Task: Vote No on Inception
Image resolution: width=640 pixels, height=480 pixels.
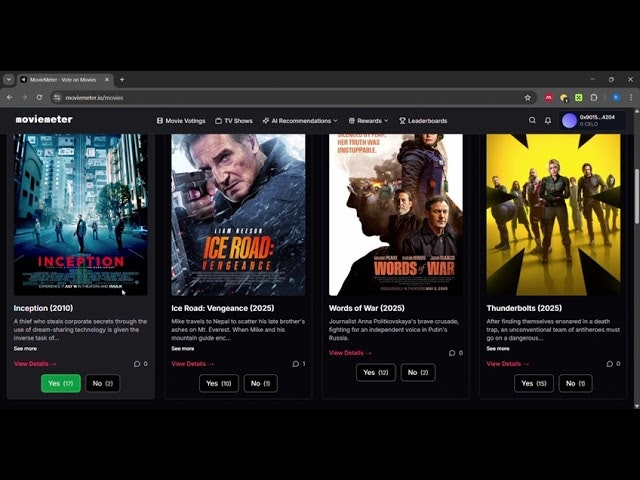Action: tap(102, 383)
